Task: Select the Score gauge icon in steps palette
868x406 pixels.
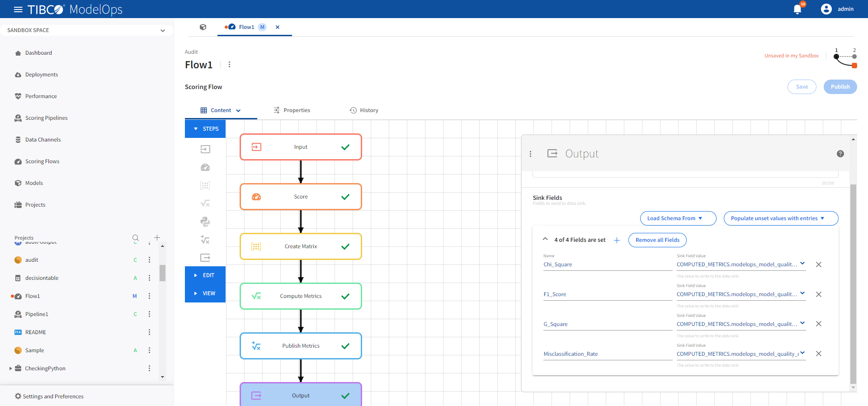Action: (x=205, y=167)
